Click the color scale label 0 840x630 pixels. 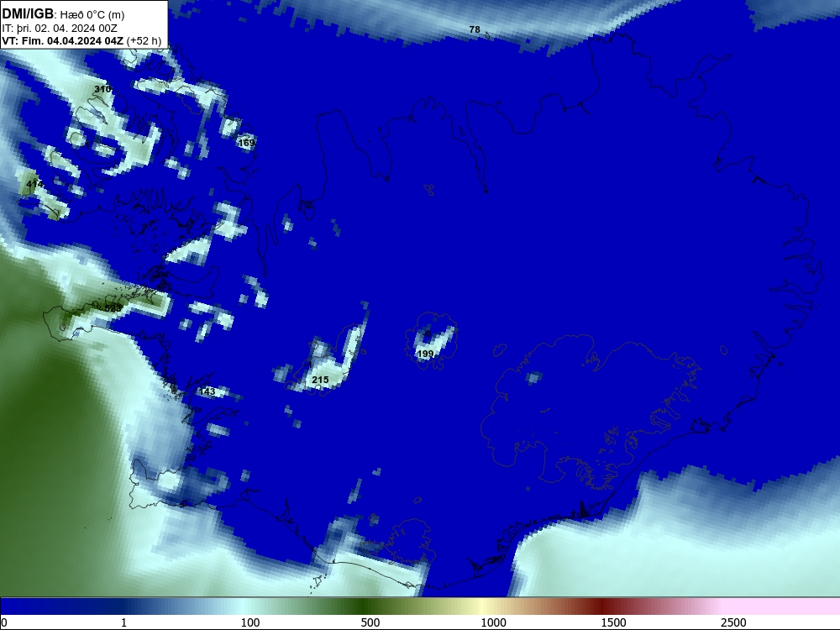click(4, 622)
